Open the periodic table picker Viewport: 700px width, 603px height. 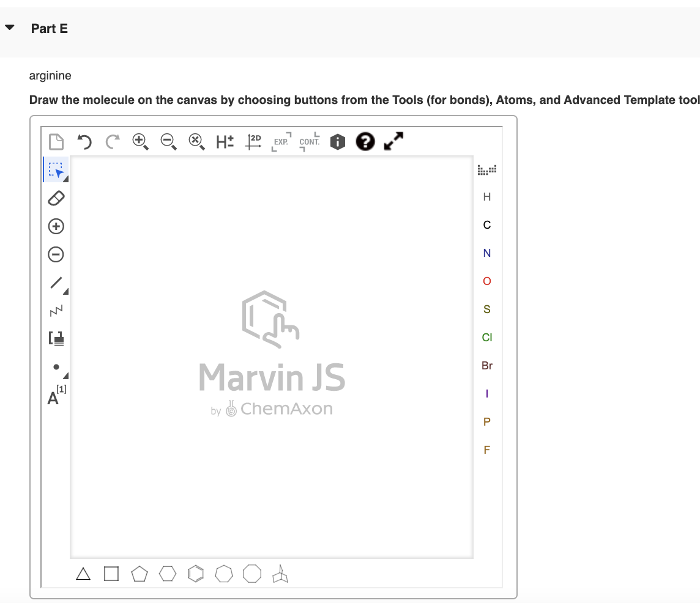coord(486,169)
